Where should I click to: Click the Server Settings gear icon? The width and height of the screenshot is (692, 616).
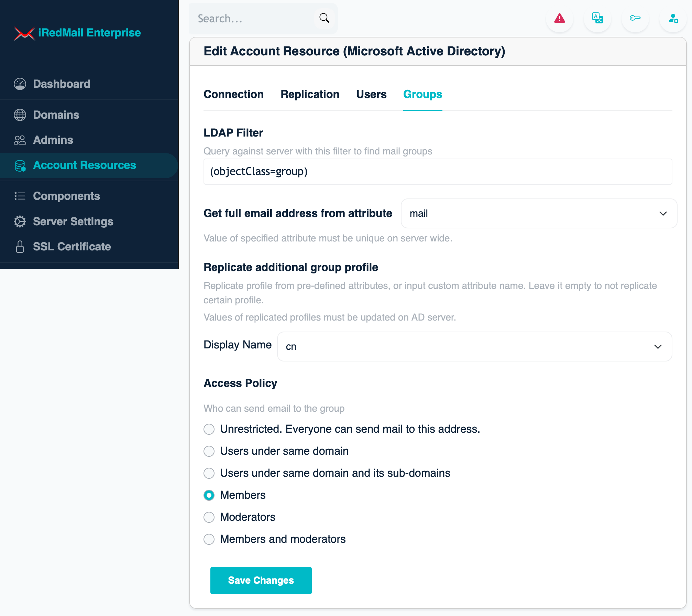(x=20, y=221)
